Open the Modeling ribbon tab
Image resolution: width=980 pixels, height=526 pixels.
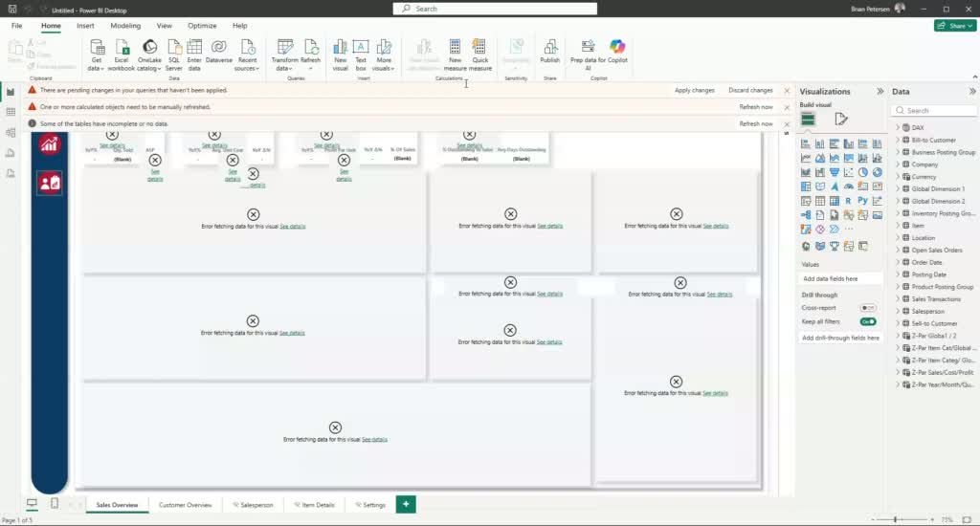[x=125, y=26]
